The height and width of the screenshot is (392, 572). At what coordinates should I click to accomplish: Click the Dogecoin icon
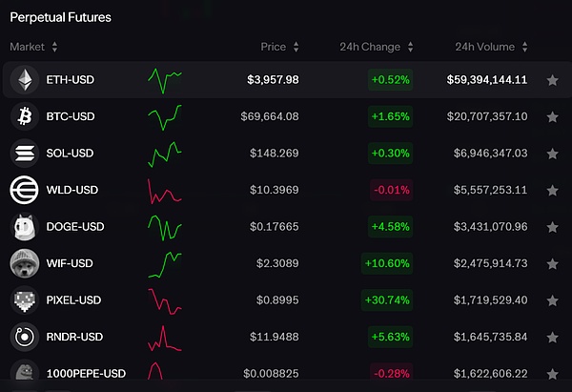pos(23,227)
